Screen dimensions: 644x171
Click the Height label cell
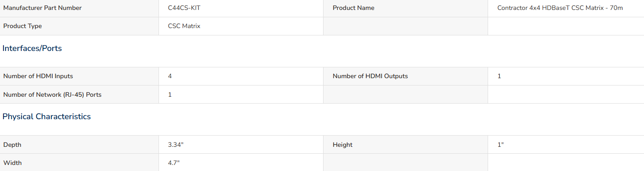tap(405, 145)
